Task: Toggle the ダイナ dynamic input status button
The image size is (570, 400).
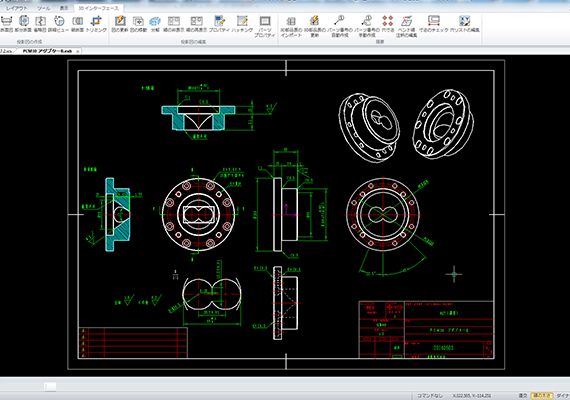Action: (x=562, y=396)
